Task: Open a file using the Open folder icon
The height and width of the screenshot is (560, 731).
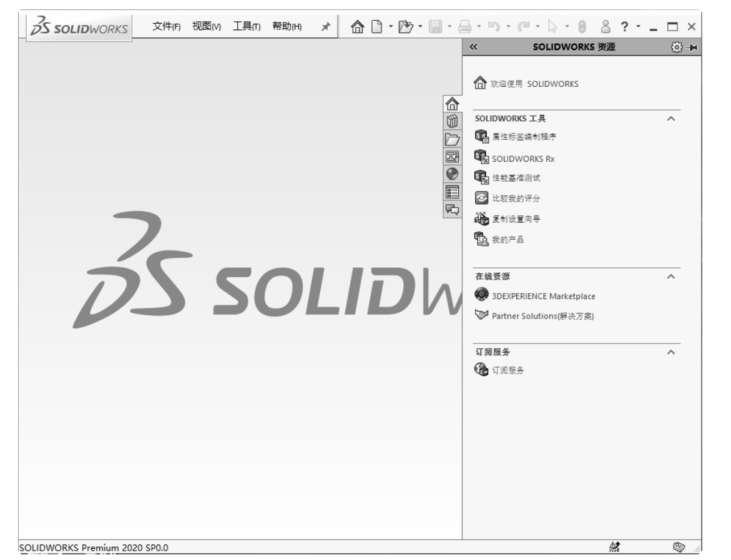Action: (x=406, y=27)
